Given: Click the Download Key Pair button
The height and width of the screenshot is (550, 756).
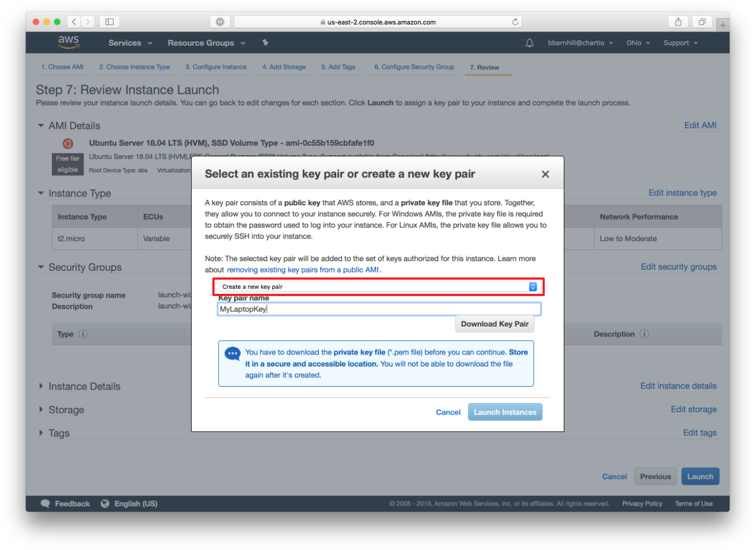Looking at the screenshot, I should click(x=495, y=323).
